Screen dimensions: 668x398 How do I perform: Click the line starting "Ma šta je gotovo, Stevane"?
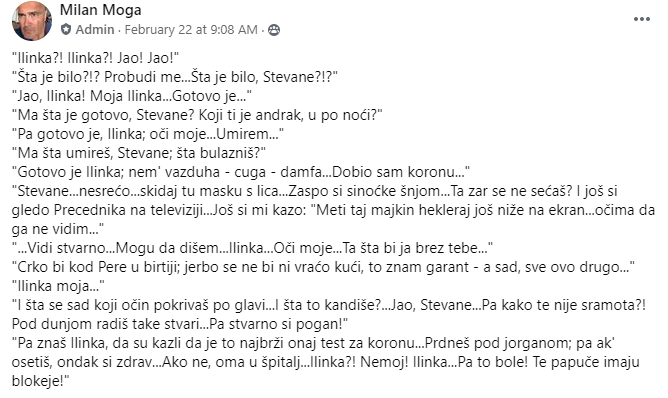[197, 115]
